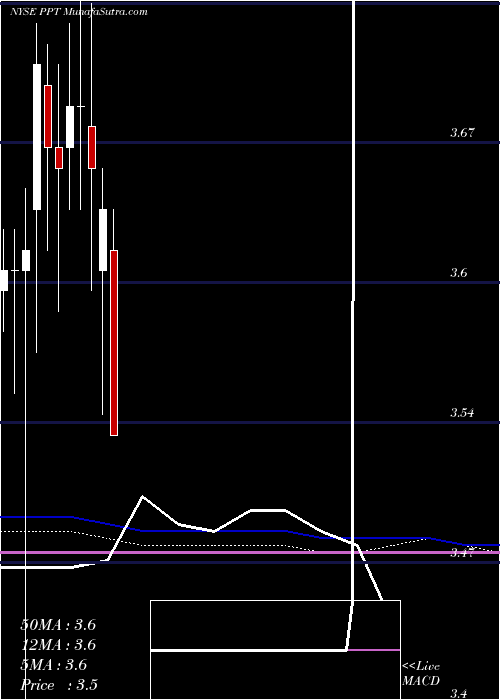Click the 3.47 price axis label
The width and height of the screenshot is (500, 700).
coord(462,553)
